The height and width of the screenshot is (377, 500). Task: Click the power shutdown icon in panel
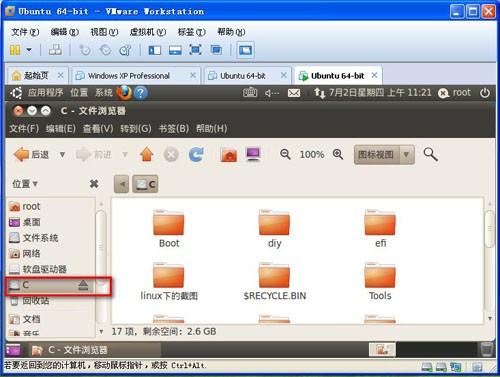click(x=485, y=93)
